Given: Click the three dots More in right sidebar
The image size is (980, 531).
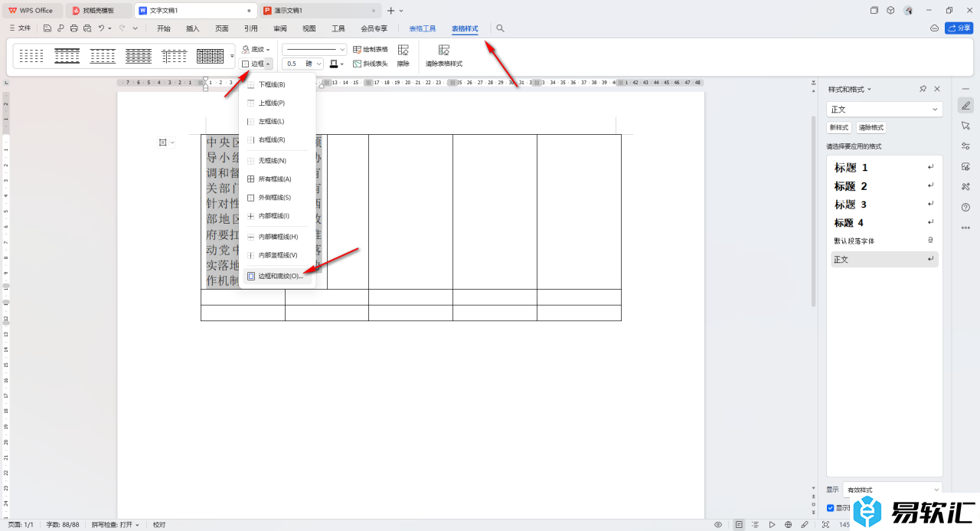Looking at the screenshot, I should (x=965, y=228).
